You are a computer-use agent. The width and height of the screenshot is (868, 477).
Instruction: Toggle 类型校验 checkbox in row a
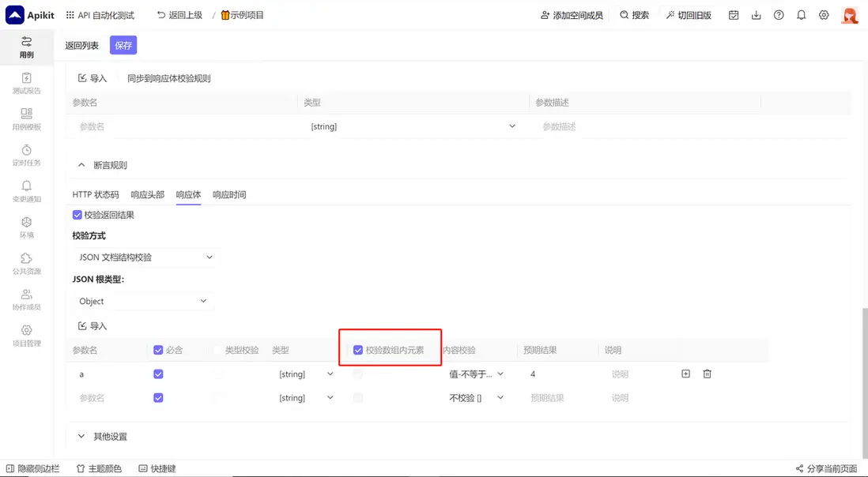[218, 374]
